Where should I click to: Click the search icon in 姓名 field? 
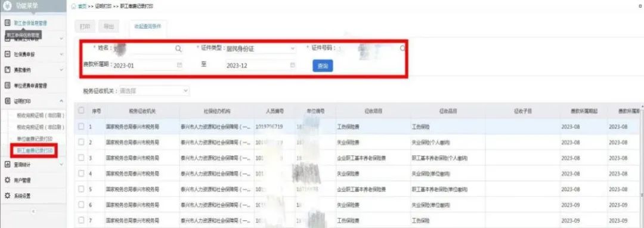click(x=178, y=48)
